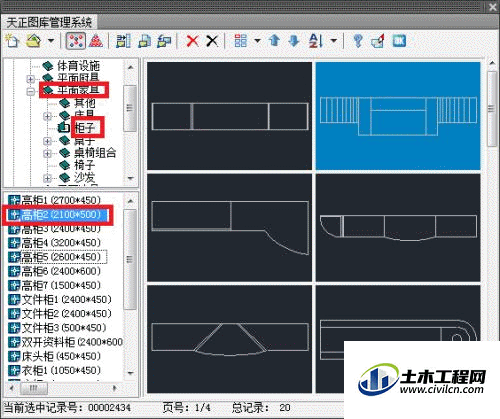Viewport: 500px width, 419px height.
Task: Select block 文件柜2 (2400*450)
Action: click(x=66, y=314)
